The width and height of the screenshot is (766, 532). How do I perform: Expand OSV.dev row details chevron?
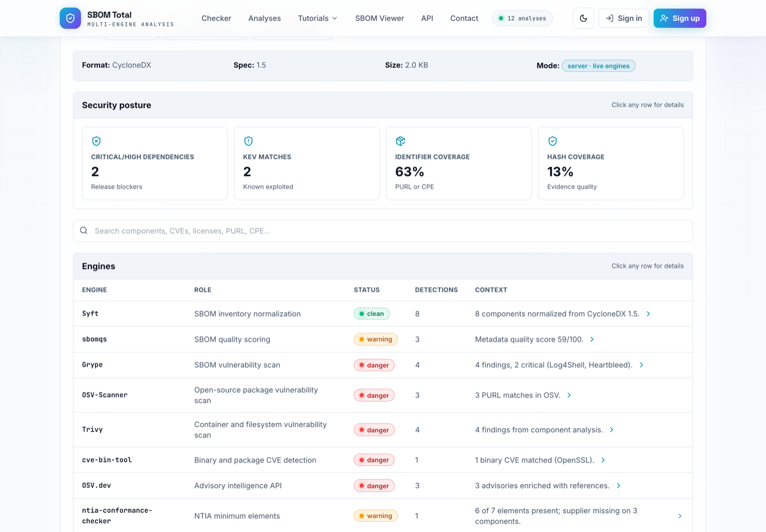[x=618, y=486]
